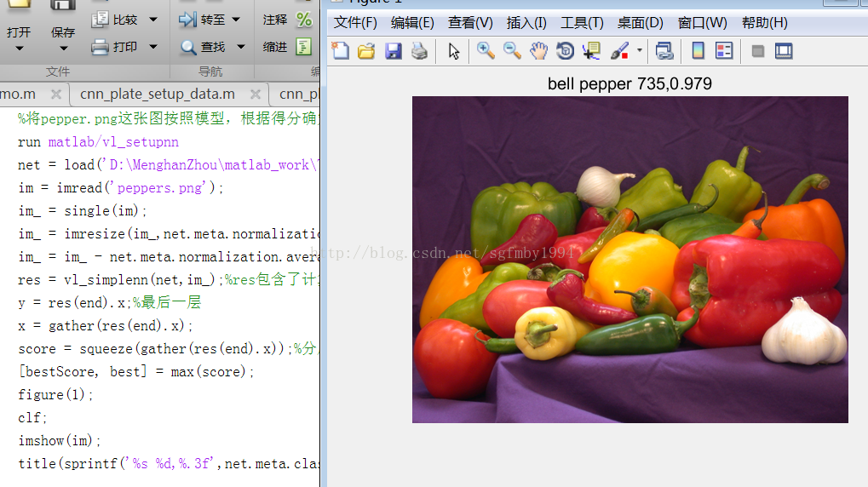
Task: Click code line clf;
Action: click(x=32, y=418)
